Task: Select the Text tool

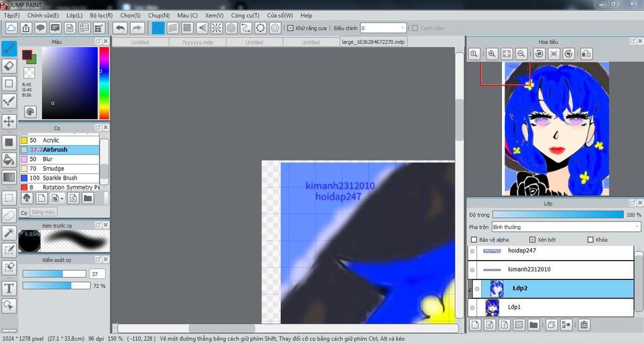Action: click(x=9, y=288)
